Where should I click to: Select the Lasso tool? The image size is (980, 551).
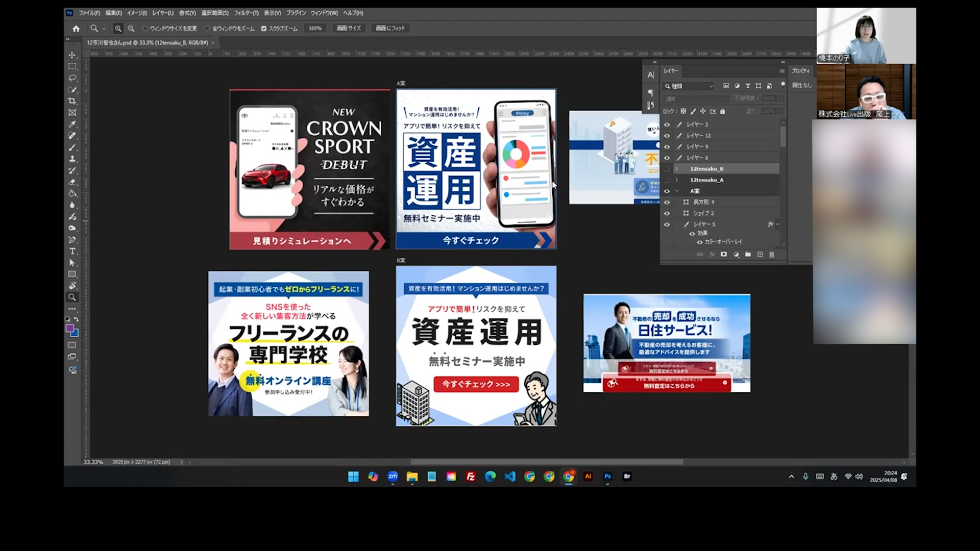coord(72,78)
